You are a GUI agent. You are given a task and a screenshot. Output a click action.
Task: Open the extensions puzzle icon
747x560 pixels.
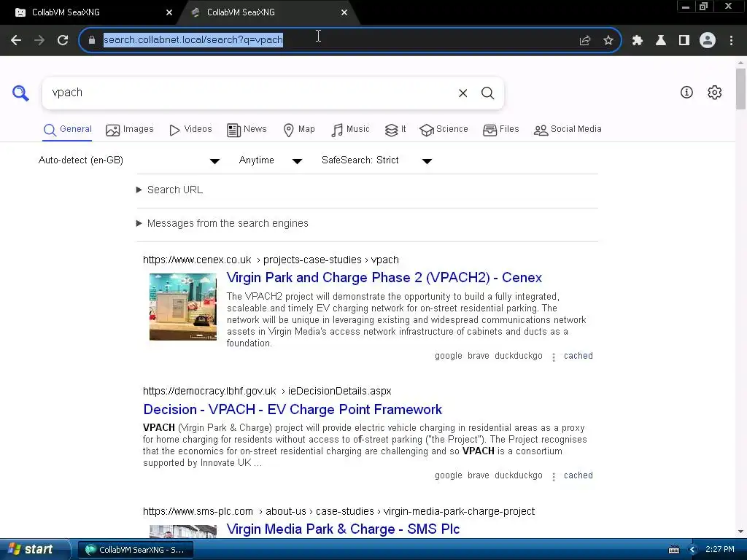pyautogui.click(x=638, y=40)
